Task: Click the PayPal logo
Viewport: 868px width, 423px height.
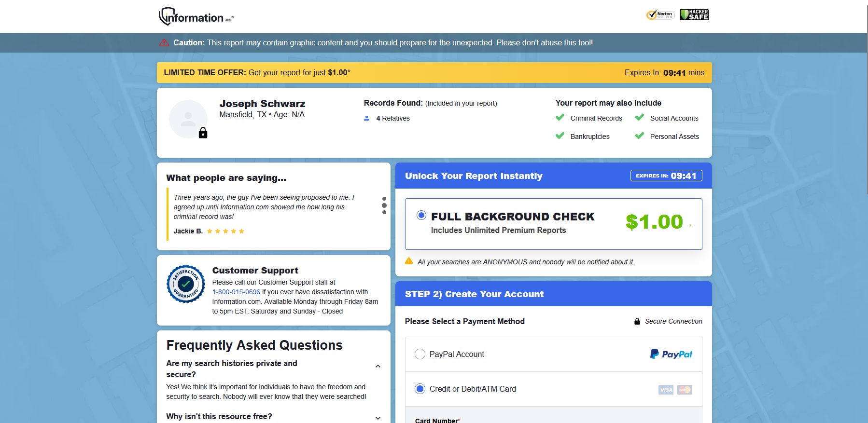Action: [x=671, y=354]
